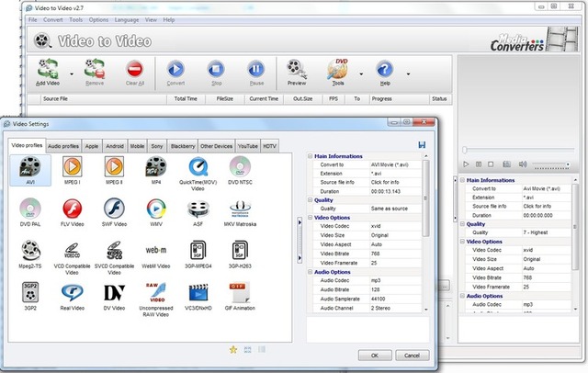588x373 pixels.
Task: Open the File menu
Action: [x=33, y=20]
